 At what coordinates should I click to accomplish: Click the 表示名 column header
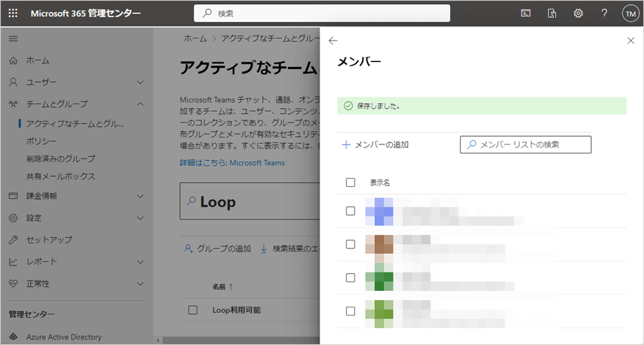[380, 183]
